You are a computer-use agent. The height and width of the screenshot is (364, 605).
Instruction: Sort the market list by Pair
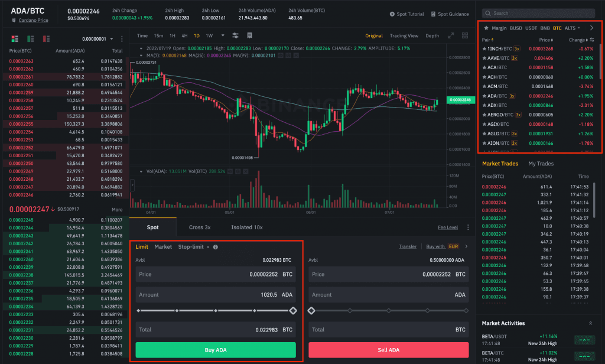pyautogui.click(x=487, y=40)
